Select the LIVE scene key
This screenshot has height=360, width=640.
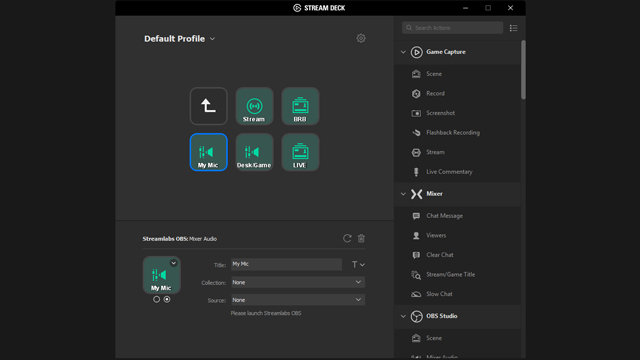(300, 152)
